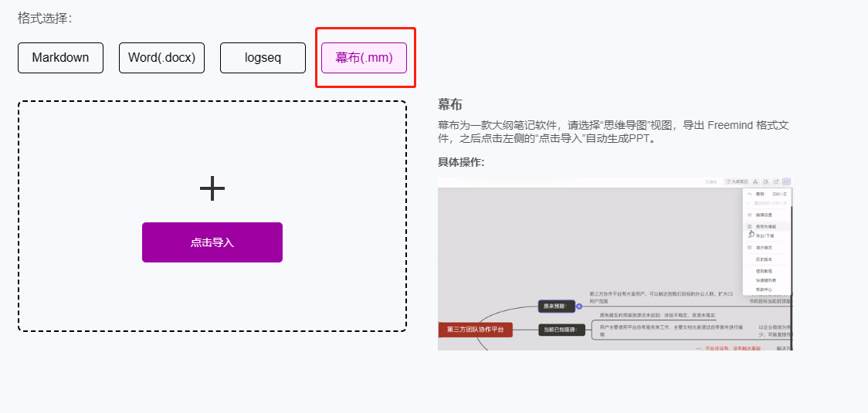Click the description paragraph mentioning Freemind
The height and width of the screenshot is (413, 868).
pyautogui.click(x=613, y=132)
